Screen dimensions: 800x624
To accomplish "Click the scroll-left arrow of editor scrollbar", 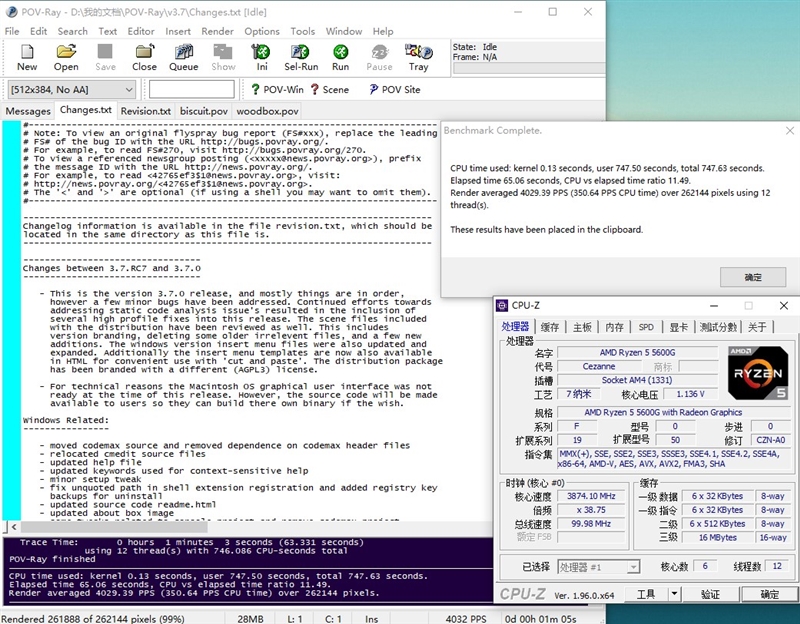I will (14, 527).
